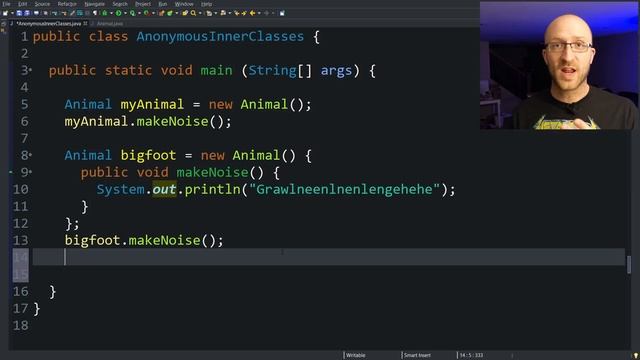The height and width of the screenshot is (360, 640).
Task: Open the Search menu
Action: [120, 4]
